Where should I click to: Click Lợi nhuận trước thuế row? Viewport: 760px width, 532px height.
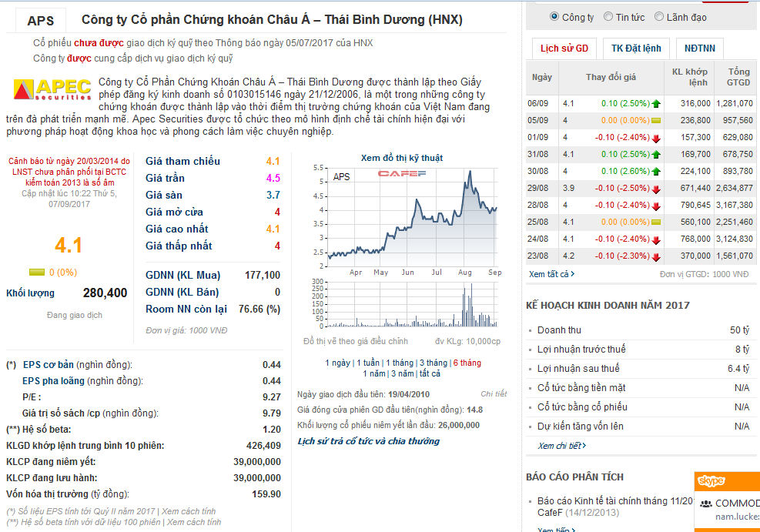[640, 350]
